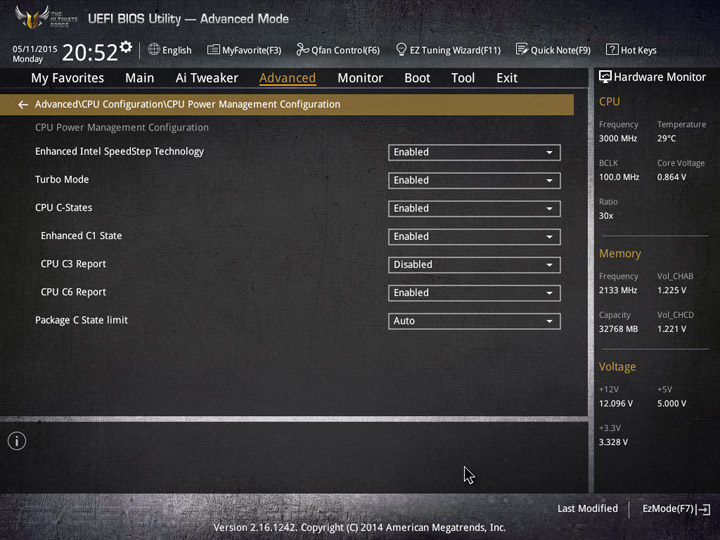720x540 pixels.
Task: Click the Last Modified button
Action: pos(587,509)
